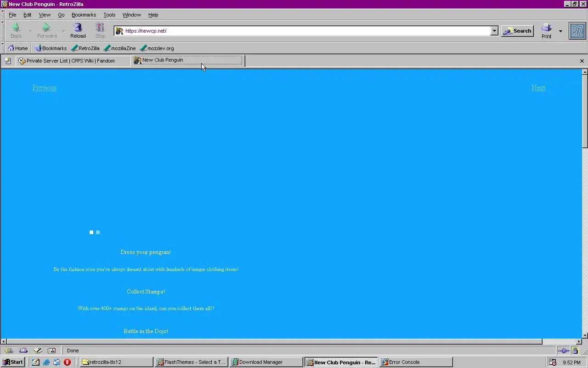The height and width of the screenshot is (368, 588).
Task: Click the 'Done' status bar text
Action: pyautogui.click(x=73, y=351)
